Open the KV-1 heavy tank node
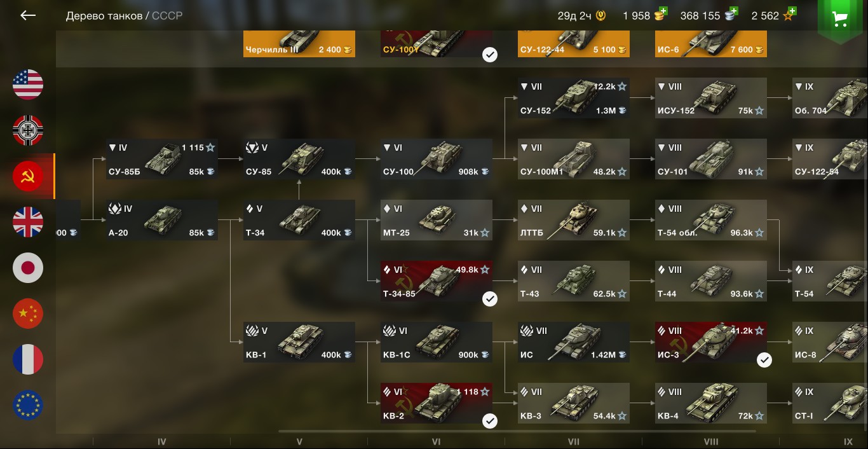 299,342
